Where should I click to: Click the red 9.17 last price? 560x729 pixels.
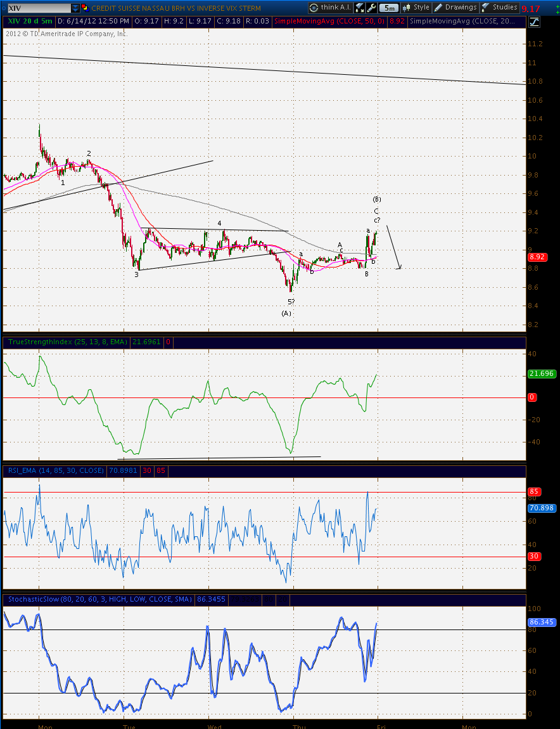click(x=531, y=9)
